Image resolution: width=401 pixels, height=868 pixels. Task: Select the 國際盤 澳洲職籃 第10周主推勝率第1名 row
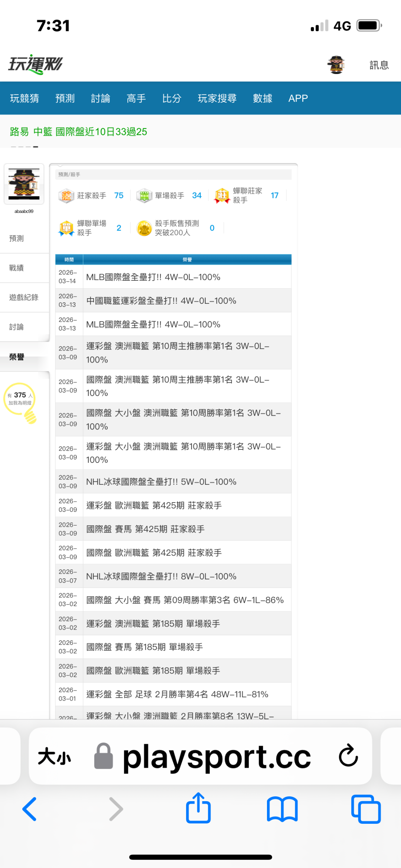(x=173, y=386)
